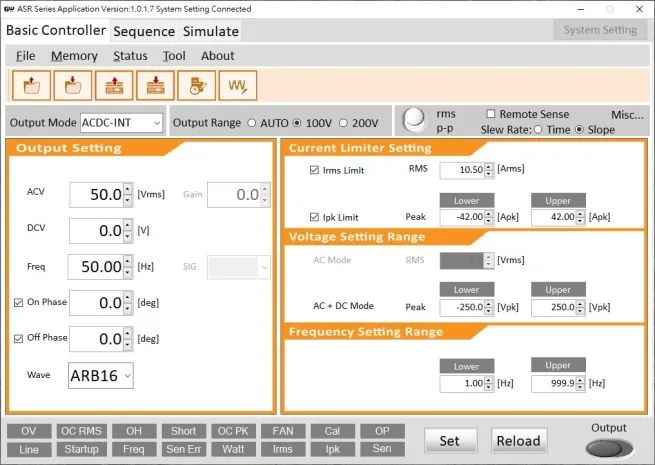Switch to the Simulate tab
This screenshot has height=465, width=655.
click(x=211, y=31)
